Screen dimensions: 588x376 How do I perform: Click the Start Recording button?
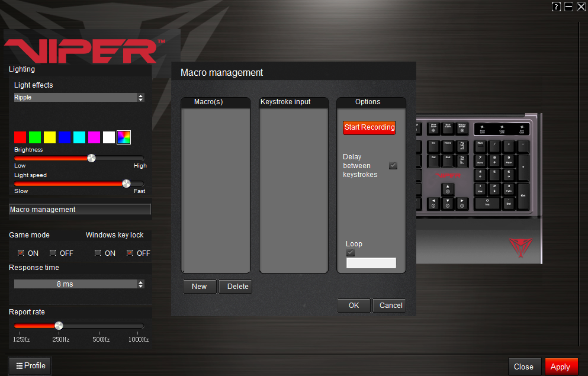tap(369, 128)
